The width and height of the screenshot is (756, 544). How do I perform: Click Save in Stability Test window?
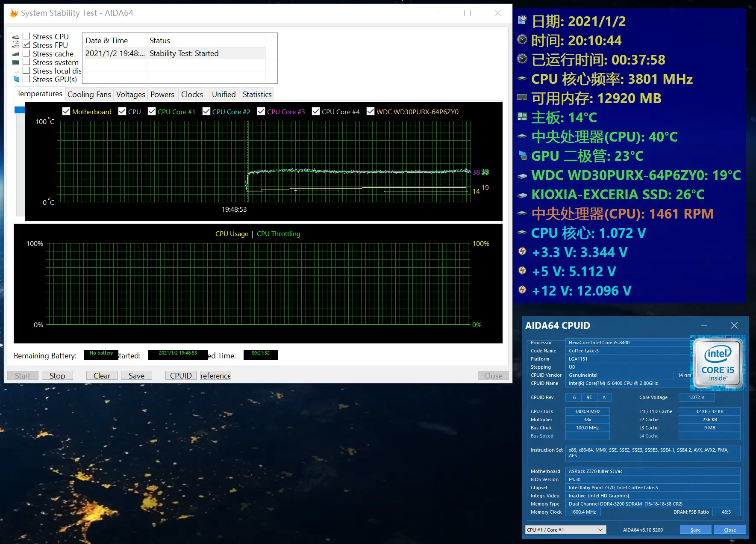pyautogui.click(x=136, y=375)
